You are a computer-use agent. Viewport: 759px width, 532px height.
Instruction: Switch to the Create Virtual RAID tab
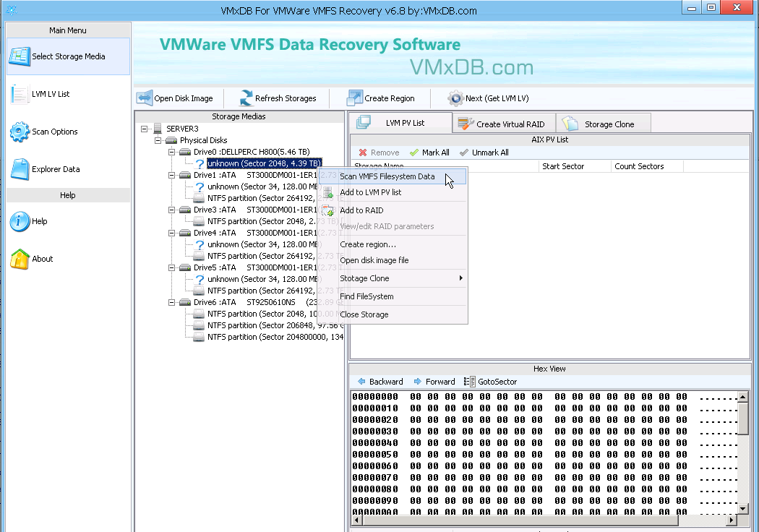(504, 124)
